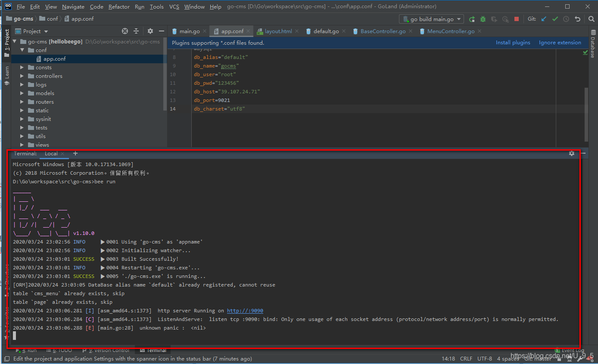
Task: Hide the Project panel with the minus icon
Action: 162,31
